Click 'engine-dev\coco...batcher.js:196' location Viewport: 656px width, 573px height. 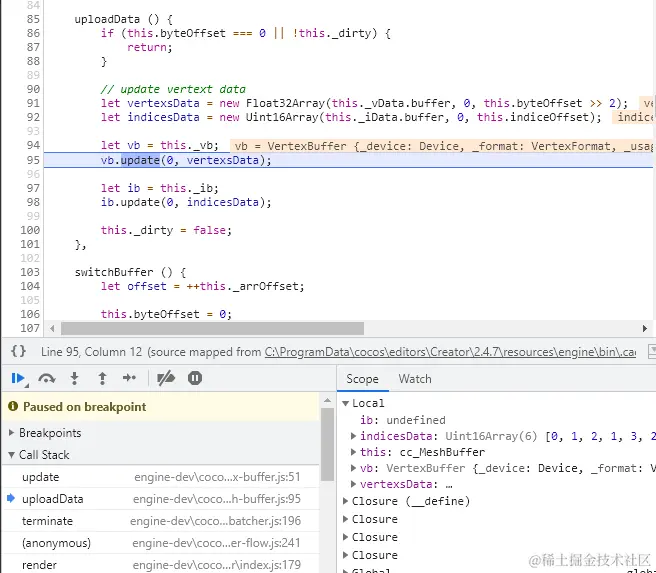point(215,521)
